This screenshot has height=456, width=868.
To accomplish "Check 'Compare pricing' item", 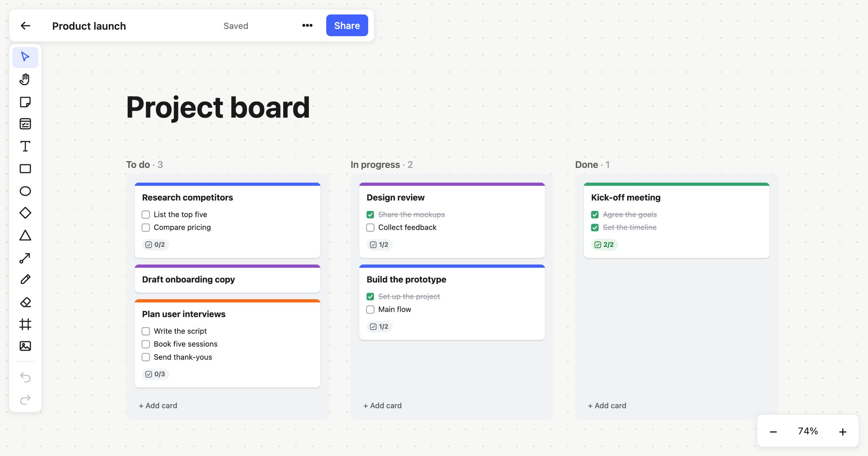I will (146, 228).
